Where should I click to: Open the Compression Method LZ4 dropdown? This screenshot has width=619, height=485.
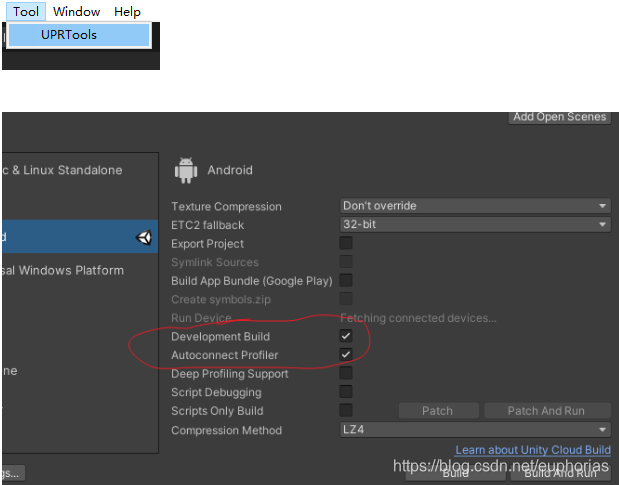coord(475,429)
